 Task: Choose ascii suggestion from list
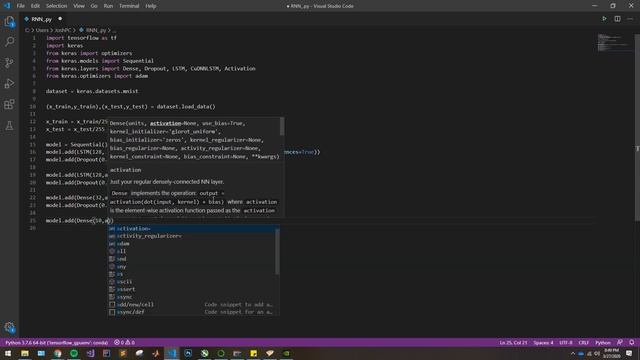(193, 282)
